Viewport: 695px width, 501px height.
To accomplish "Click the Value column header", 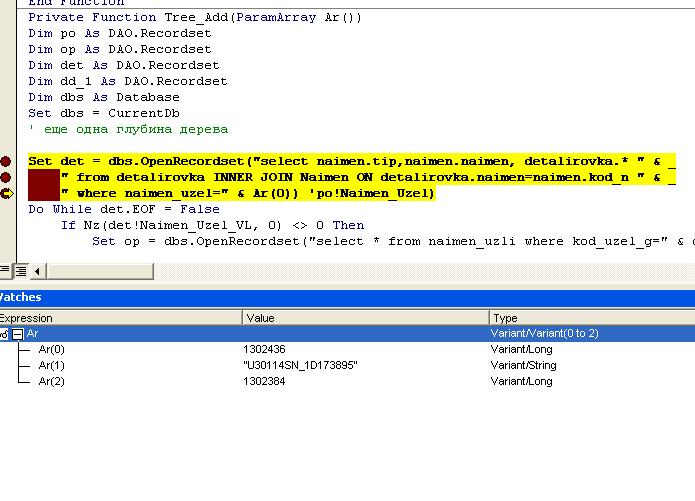I will pos(366,318).
